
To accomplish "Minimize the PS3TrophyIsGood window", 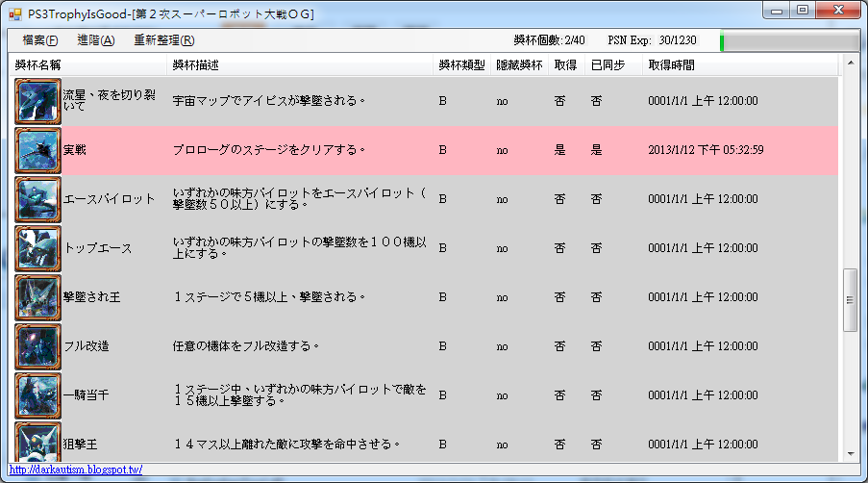I will (776, 11).
